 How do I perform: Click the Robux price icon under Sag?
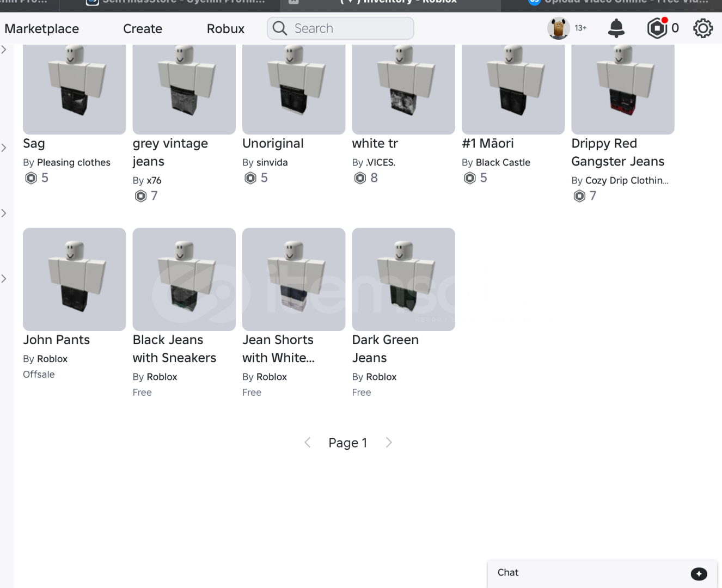click(x=31, y=178)
